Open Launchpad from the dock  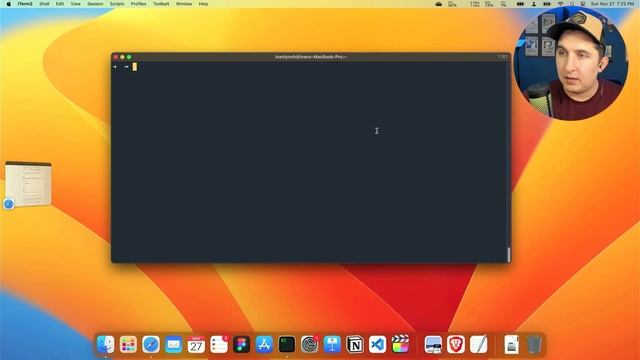[128, 344]
